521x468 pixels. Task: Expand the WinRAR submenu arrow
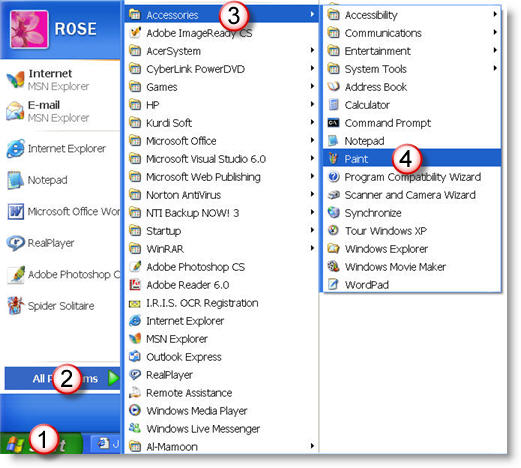(x=312, y=248)
